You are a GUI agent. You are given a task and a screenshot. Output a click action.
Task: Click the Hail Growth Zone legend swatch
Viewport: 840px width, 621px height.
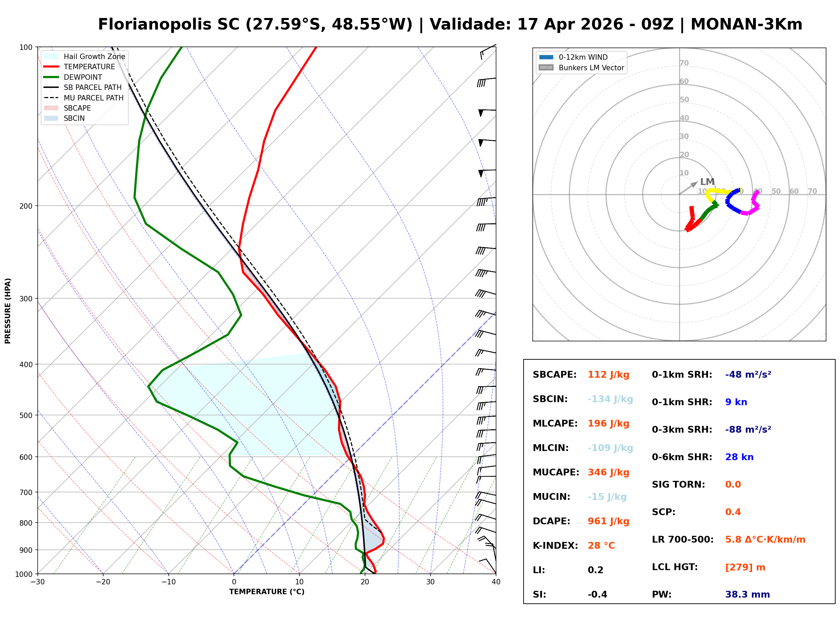coord(51,56)
